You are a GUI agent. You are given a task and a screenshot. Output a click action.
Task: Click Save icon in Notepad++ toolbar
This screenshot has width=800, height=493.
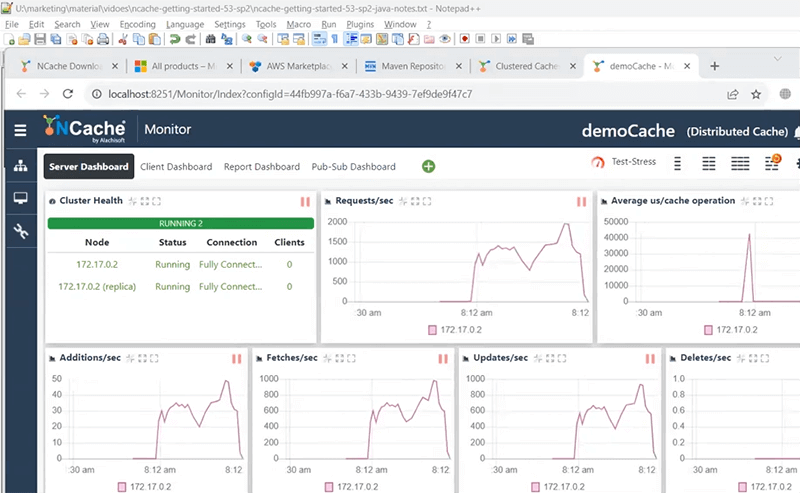(40, 39)
